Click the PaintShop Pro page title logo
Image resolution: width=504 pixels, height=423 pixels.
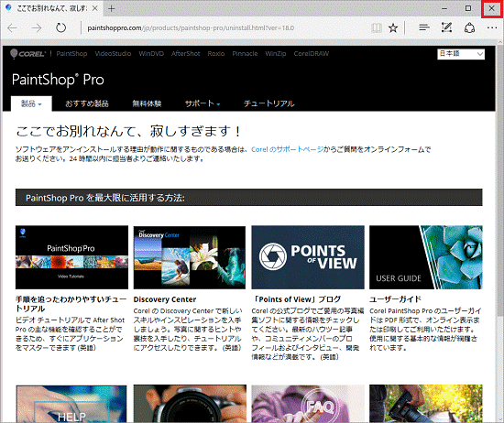tap(58, 80)
